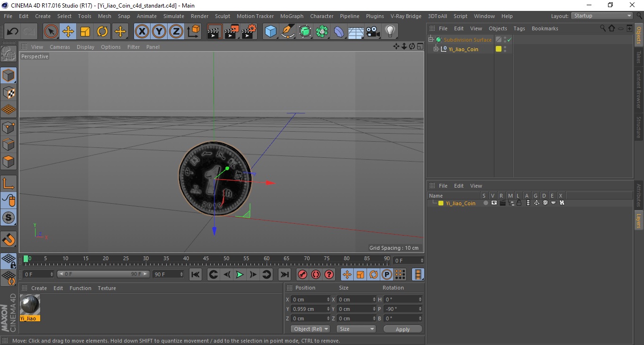This screenshot has width=644, height=345.
Task: Add a Camera object
Action: tap(373, 32)
